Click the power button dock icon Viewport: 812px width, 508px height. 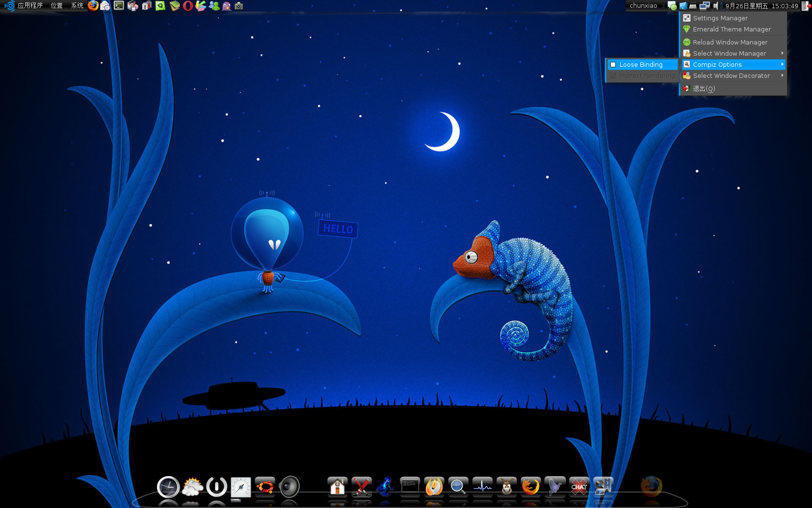[217, 487]
